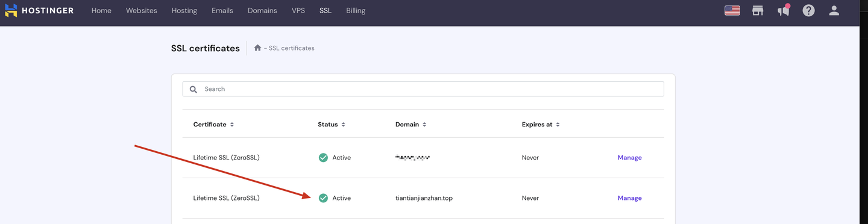
Task: Sort by Certificate column arrows
Action: pyautogui.click(x=232, y=125)
